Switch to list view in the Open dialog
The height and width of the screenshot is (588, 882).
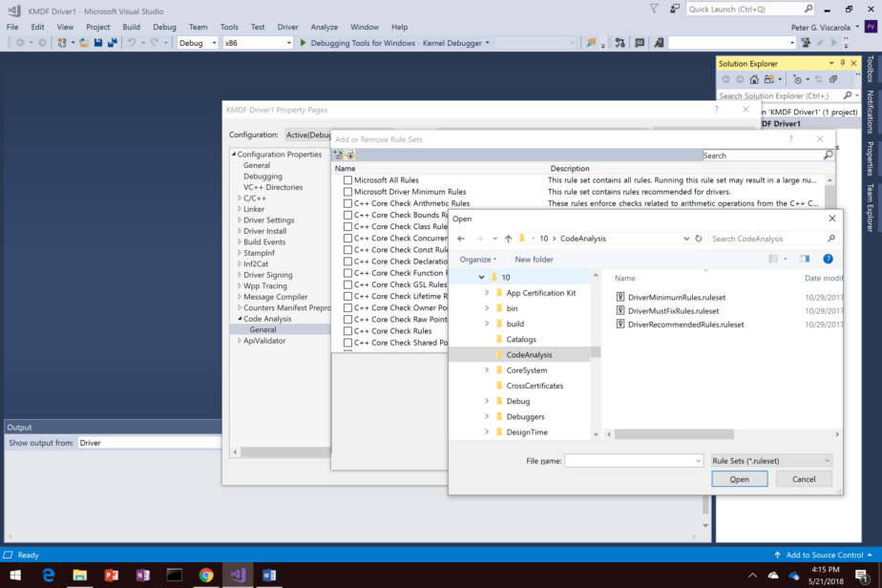[773, 259]
